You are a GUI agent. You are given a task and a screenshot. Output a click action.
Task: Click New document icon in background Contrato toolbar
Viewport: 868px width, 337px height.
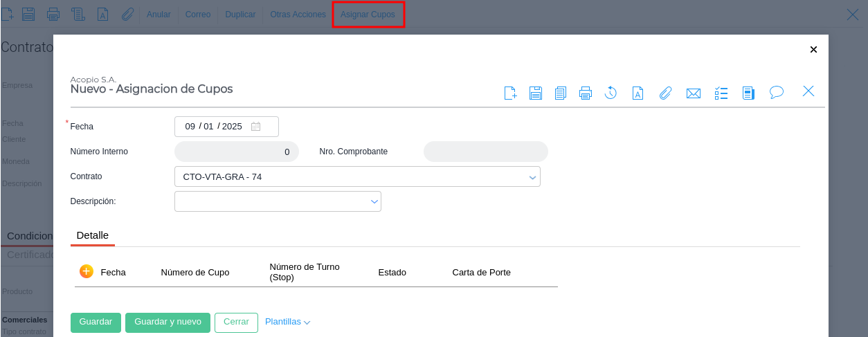[7, 14]
